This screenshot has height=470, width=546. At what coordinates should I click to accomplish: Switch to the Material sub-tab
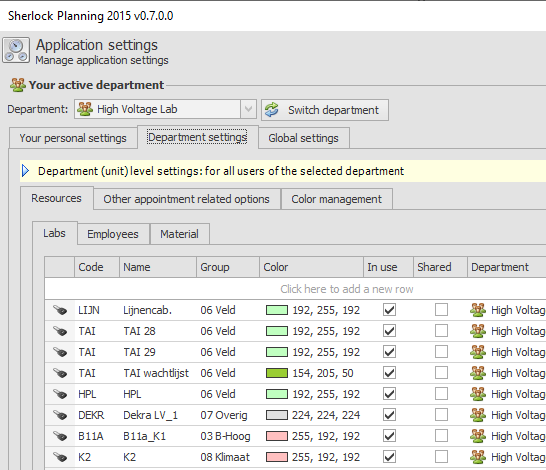[180, 234]
